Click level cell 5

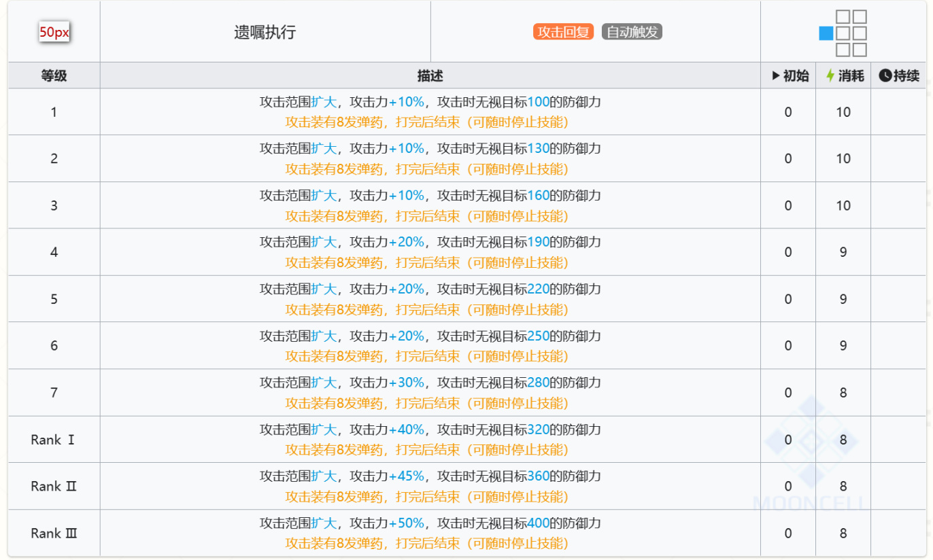54,299
